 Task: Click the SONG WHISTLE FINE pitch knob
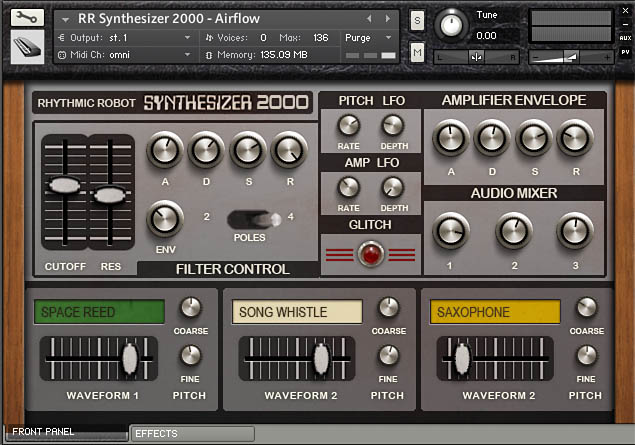tap(388, 356)
